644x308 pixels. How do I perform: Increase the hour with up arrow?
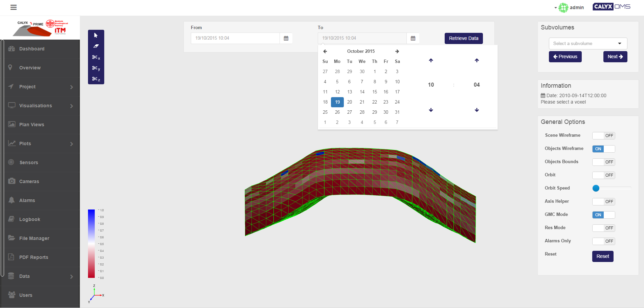tap(431, 61)
